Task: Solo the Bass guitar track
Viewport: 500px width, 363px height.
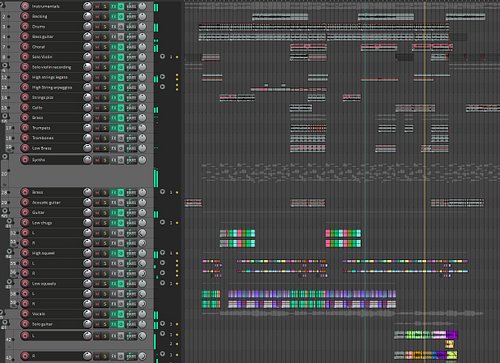Action: click(105, 37)
